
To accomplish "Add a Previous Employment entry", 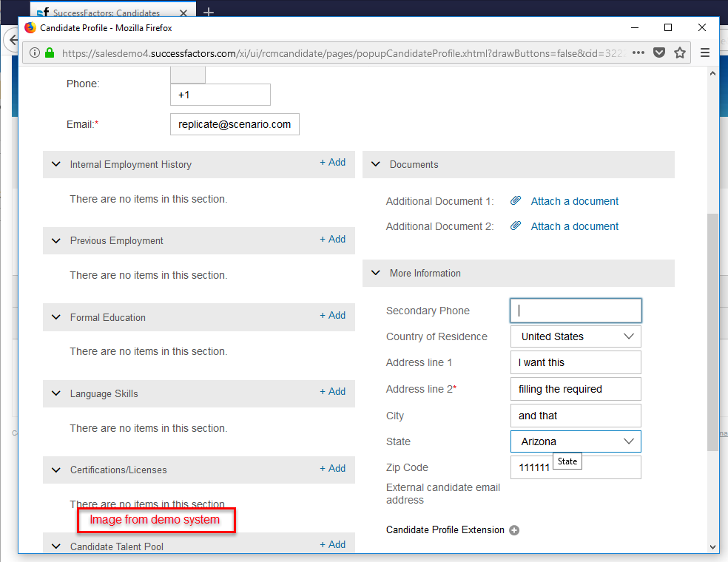I will click(x=332, y=239).
